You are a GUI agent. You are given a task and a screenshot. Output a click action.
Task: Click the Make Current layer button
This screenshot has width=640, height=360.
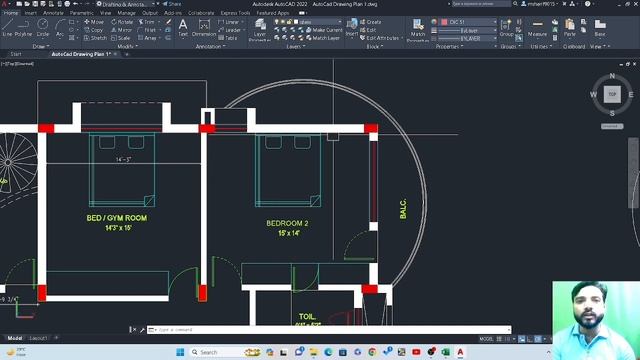pyautogui.click(x=324, y=30)
